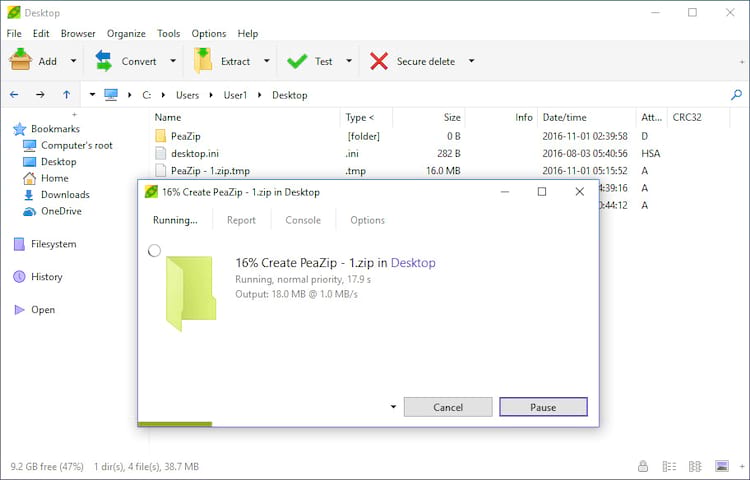This screenshot has width=750, height=480.
Task: Click the OneDrive cloud icon
Action: [29, 211]
